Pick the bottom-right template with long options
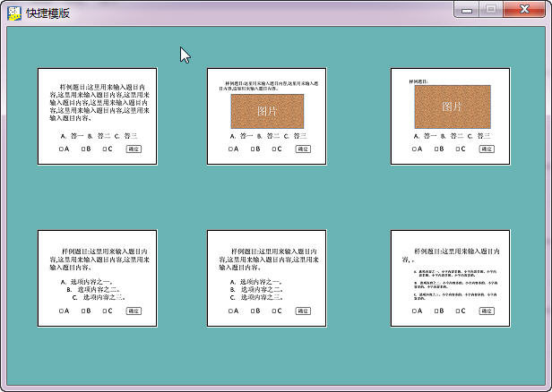Screen dimensions: 552x392 pos(450,278)
